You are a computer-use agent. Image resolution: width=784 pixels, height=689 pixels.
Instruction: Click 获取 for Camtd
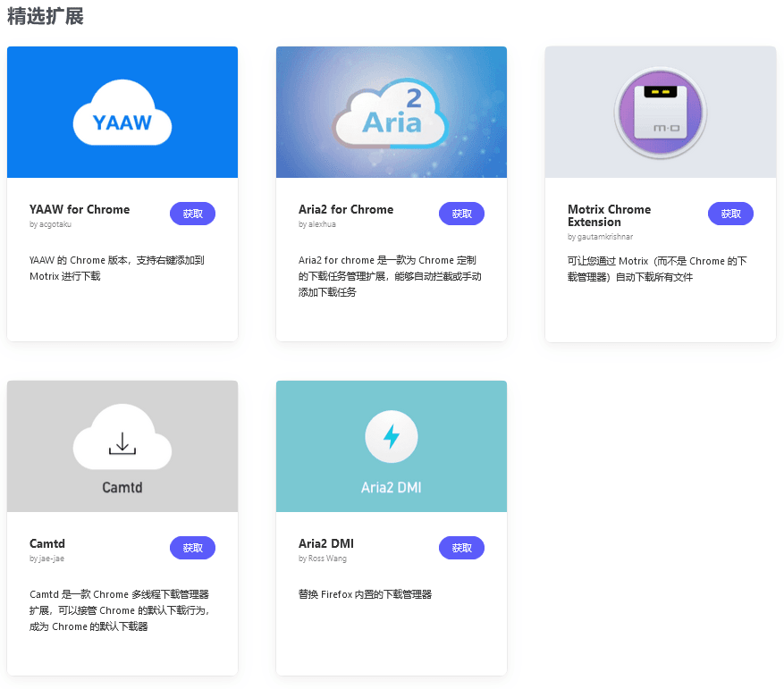192,548
